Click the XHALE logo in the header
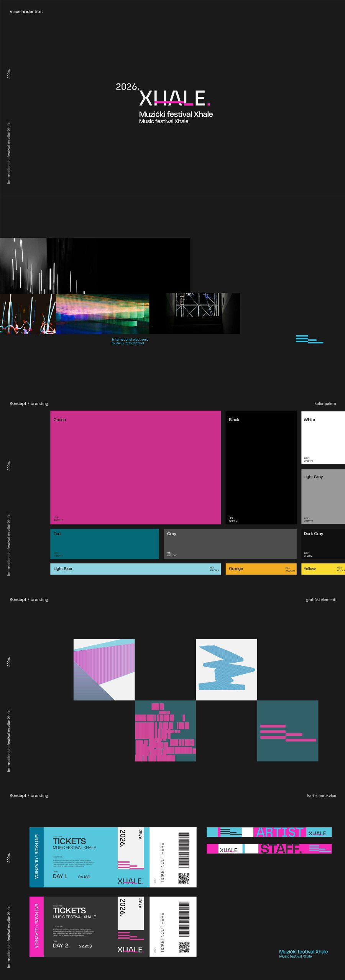 click(x=174, y=98)
